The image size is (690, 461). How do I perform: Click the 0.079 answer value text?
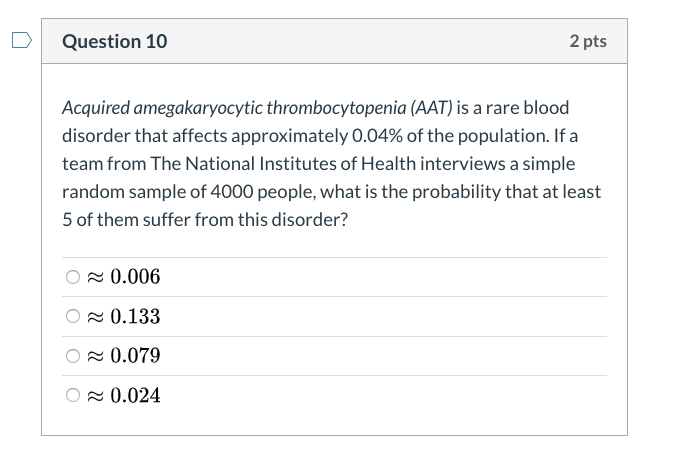pyautogui.click(x=135, y=355)
